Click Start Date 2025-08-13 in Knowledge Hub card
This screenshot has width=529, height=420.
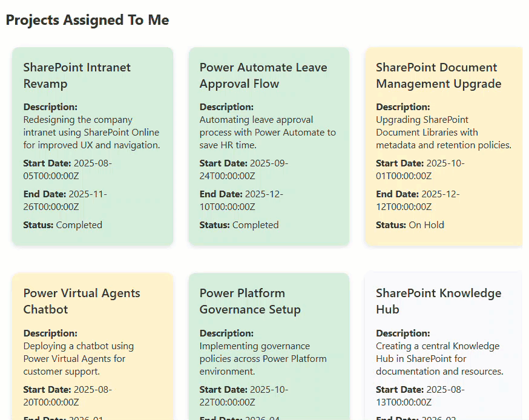point(421,396)
